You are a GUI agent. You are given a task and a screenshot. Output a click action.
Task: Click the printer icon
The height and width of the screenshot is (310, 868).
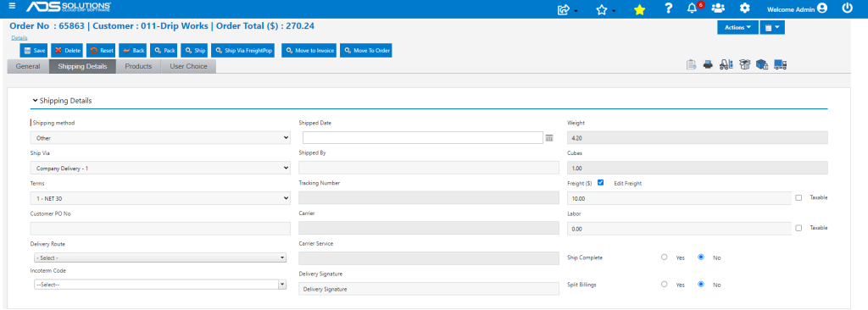(708, 64)
